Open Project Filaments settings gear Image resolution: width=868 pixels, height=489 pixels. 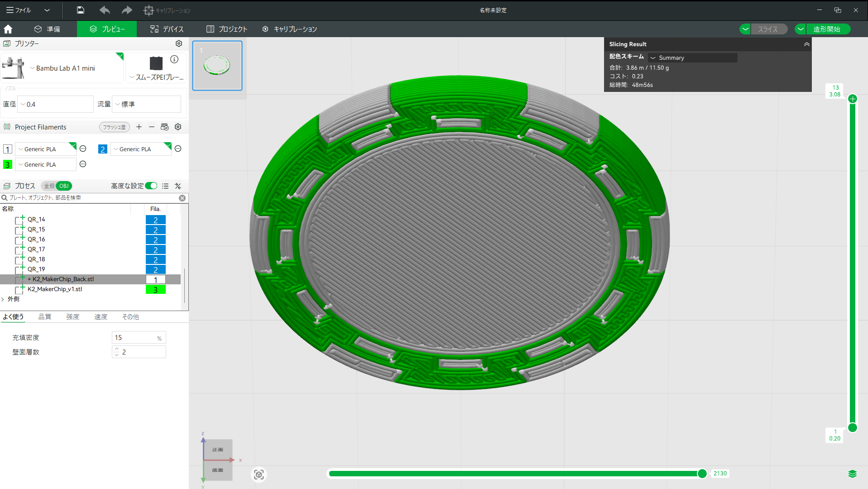coord(178,127)
